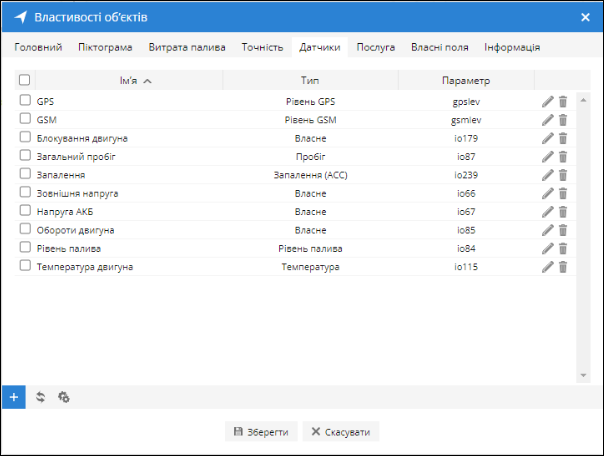
Task: Delete the Загальний пробіг sensor
Action: pyautogui.click(x=563, y=157)
